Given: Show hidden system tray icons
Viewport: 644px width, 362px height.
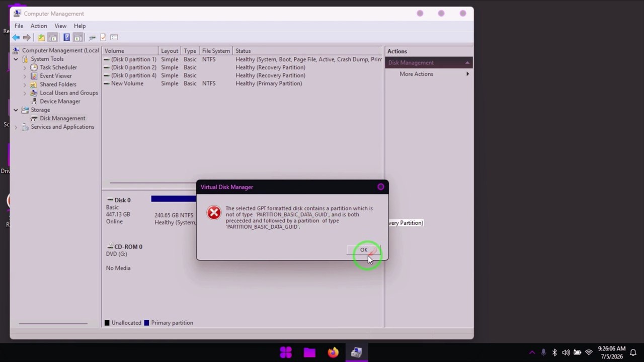Looking at the screenshot, I should 532,352.
